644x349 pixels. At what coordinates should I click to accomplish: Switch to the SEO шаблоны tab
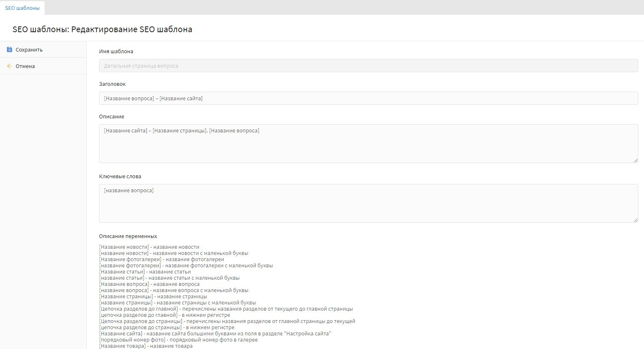tap(22, 8)
